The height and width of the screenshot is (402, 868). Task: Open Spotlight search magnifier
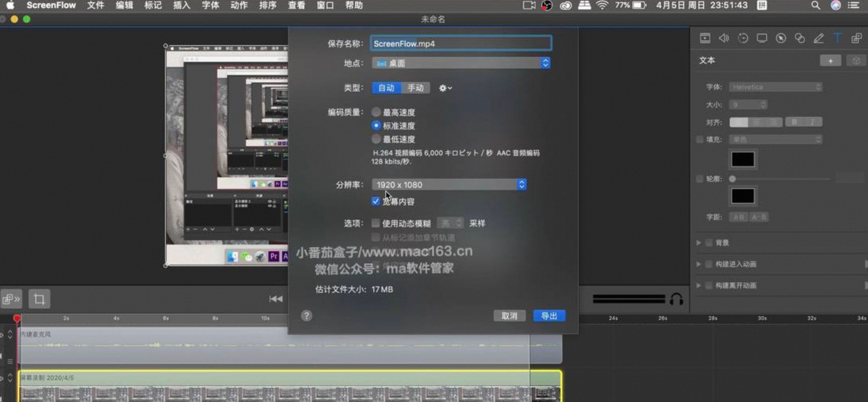816,5
